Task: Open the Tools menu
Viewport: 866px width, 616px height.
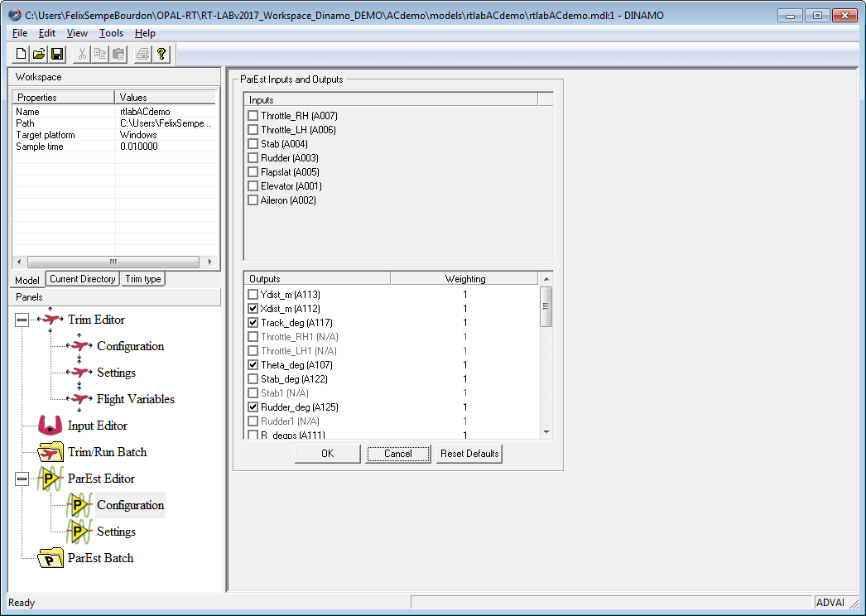Action: pyautogui.click(x=111, y=33)
